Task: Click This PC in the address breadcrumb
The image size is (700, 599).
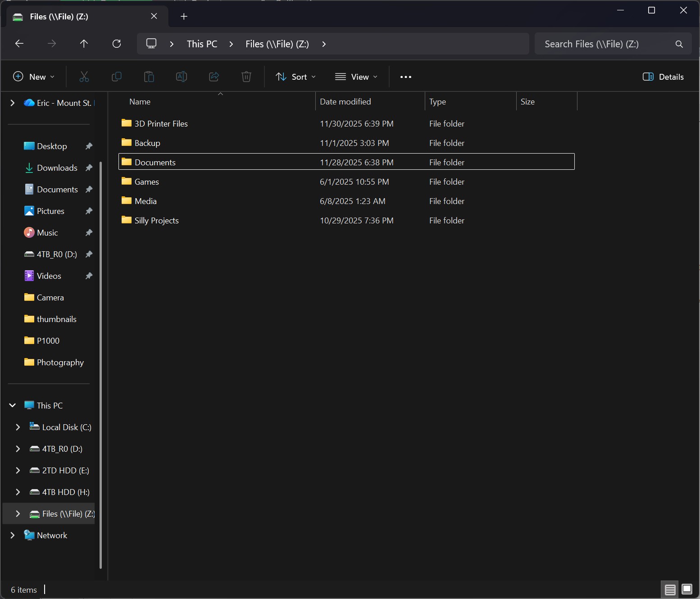Action: [x=202, y=44]
